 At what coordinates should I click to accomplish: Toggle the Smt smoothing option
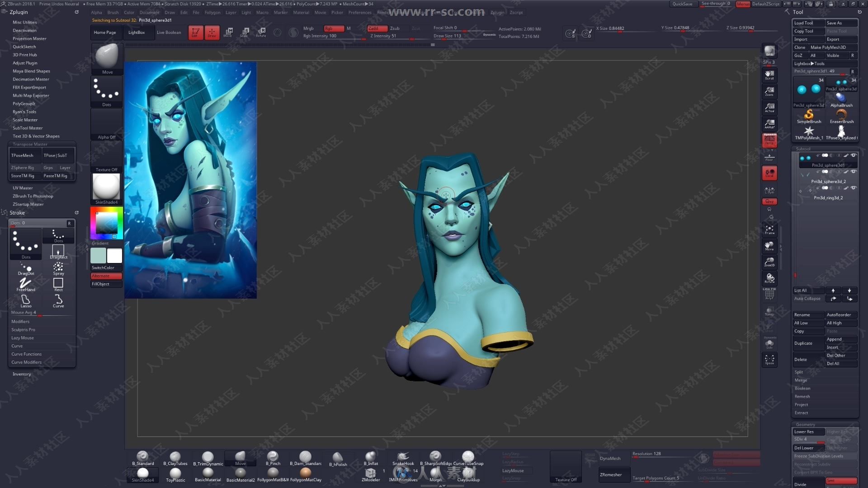point(841,480)
